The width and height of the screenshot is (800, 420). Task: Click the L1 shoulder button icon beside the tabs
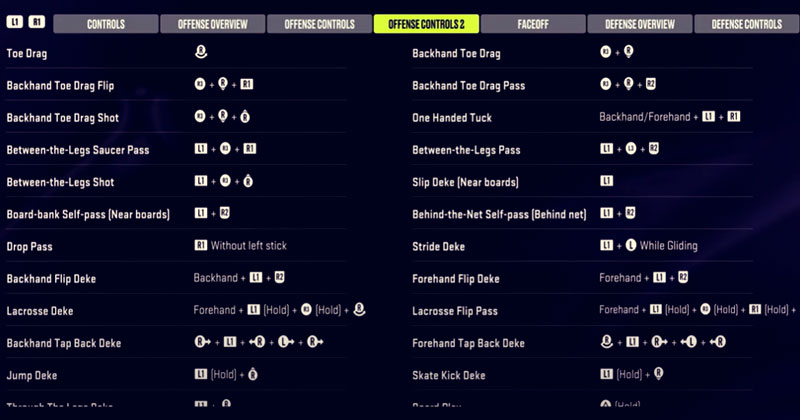(15, 22)
